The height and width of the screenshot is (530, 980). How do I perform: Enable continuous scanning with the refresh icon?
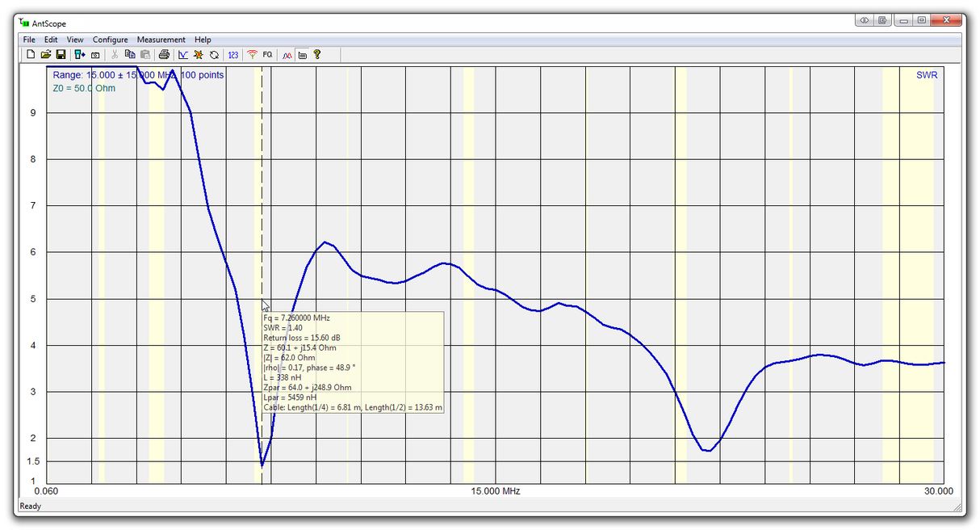tap(213, 54)
